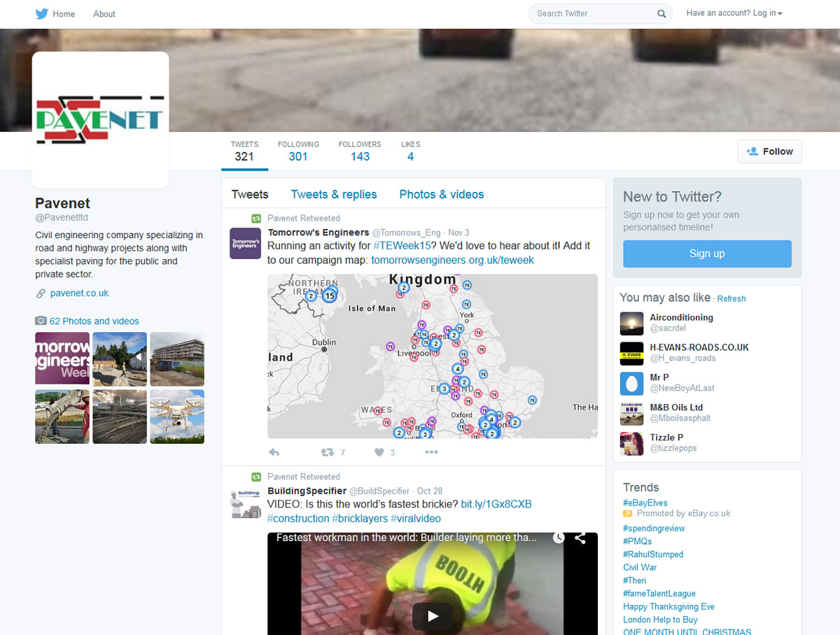The image size is (840, 635).
Task: Open the London Help to Buy trend
Action: click(660, 620)
